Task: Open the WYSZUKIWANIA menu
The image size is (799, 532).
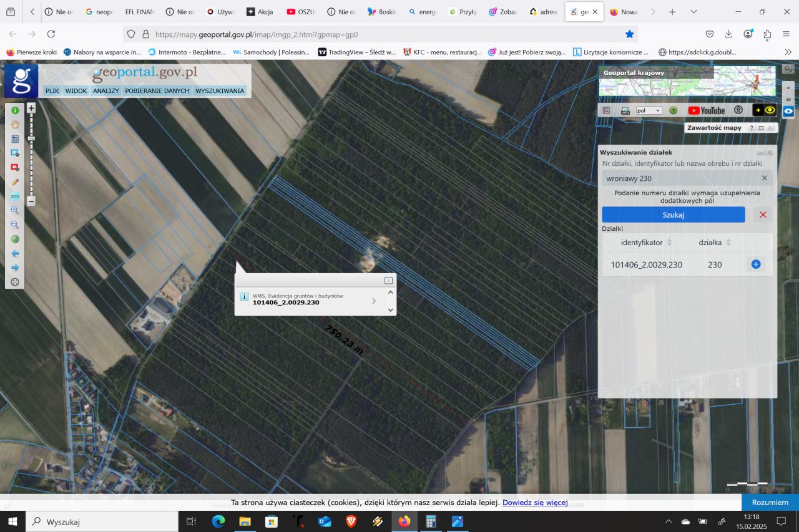Action: tap(220, 91)
